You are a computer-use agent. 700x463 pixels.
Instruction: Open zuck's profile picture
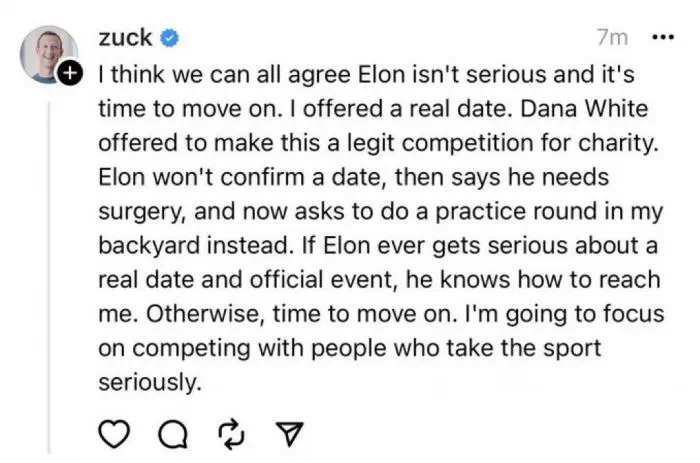pos(47,52)
